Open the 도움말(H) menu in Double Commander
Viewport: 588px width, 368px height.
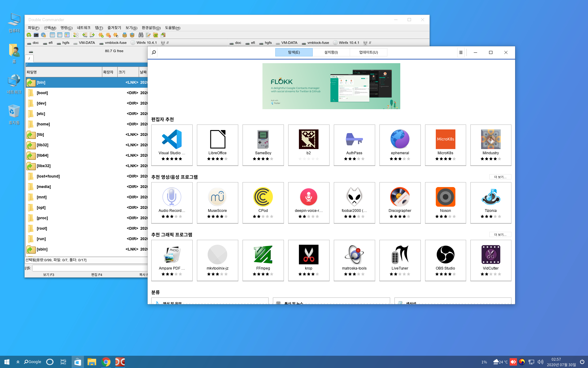click(173, 28)
